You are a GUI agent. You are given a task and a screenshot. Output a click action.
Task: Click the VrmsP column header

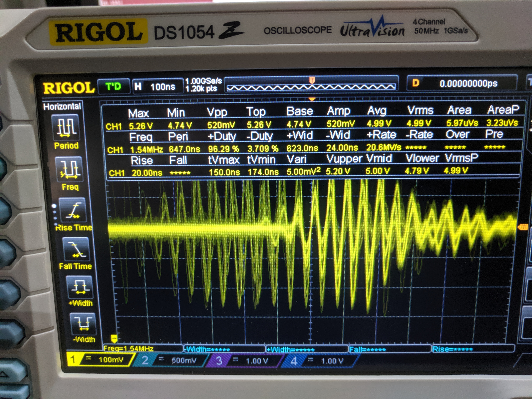tap(461, 158)
